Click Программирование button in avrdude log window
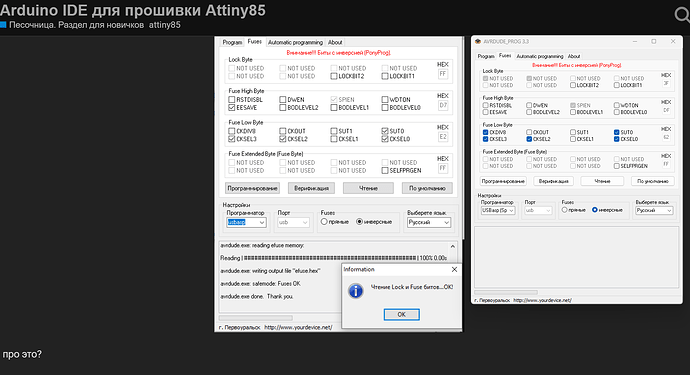690x375 pixels. point(252,188)
